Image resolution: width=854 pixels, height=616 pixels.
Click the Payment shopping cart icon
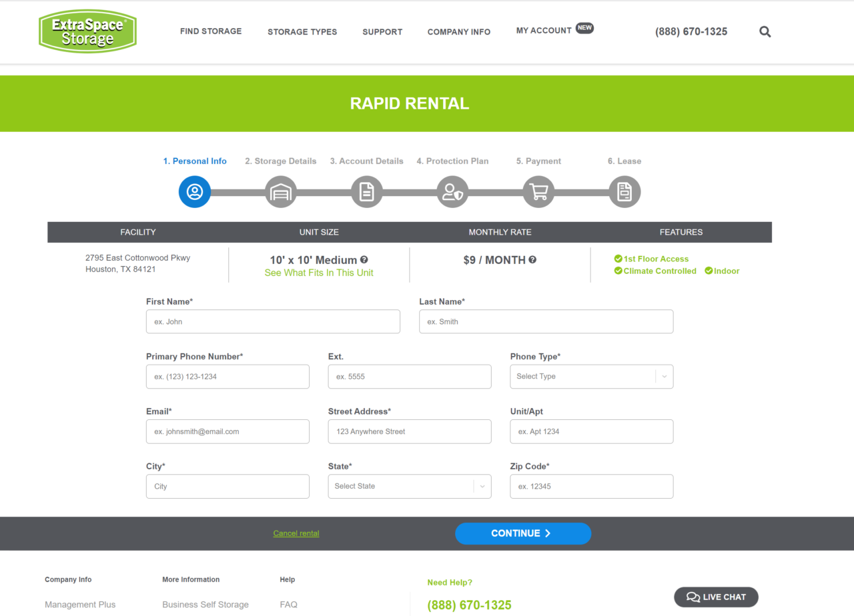(538, 191)
